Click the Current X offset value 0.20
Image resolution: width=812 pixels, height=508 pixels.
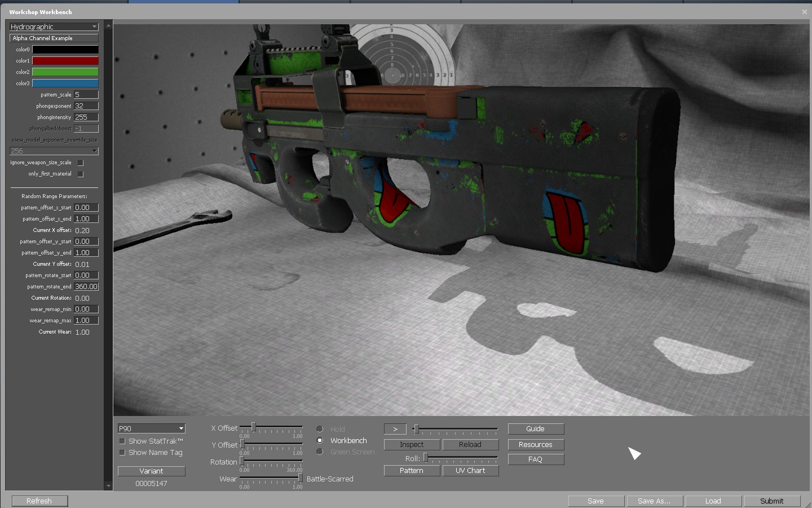tap(82, 230)
